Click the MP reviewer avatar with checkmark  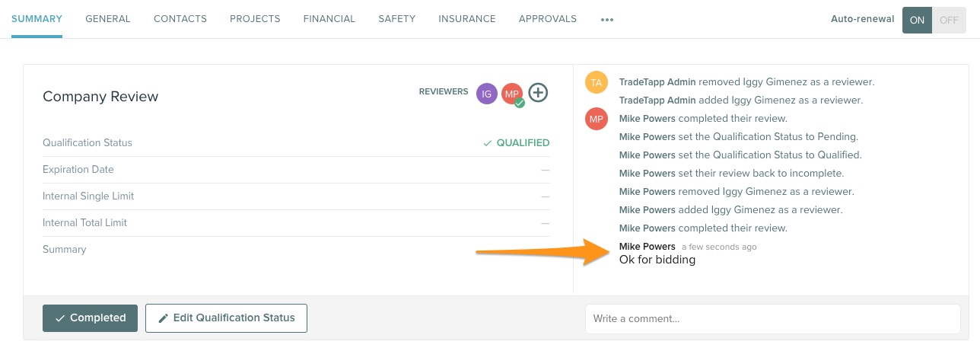512,93
